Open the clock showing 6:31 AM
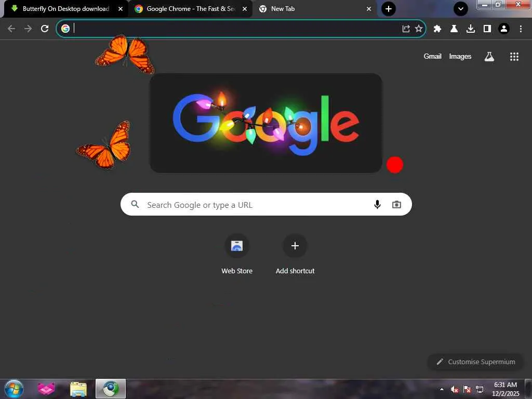Screen dimensions: 532x399 506,389
